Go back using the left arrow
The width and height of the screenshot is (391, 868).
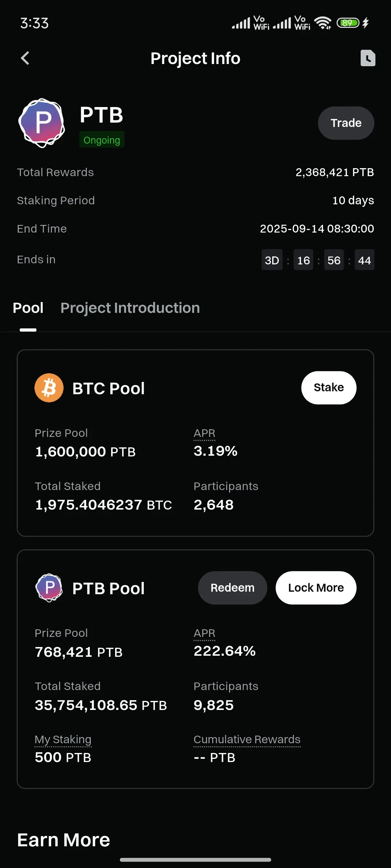click(x=25, y=58)
